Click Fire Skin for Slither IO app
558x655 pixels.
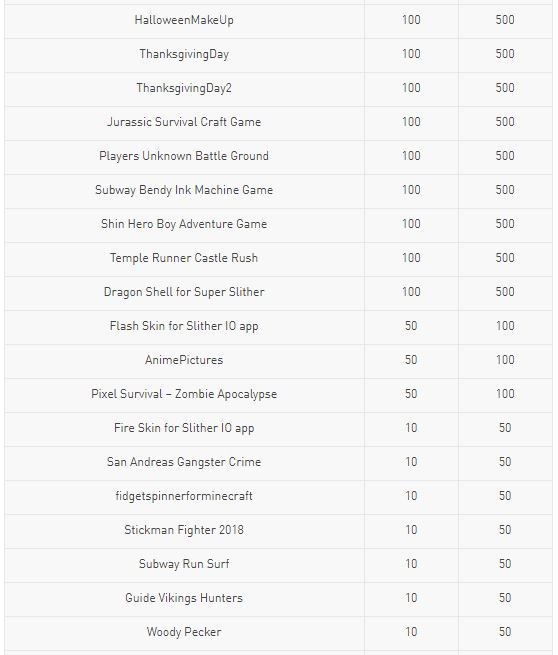[x=184, y=428]
